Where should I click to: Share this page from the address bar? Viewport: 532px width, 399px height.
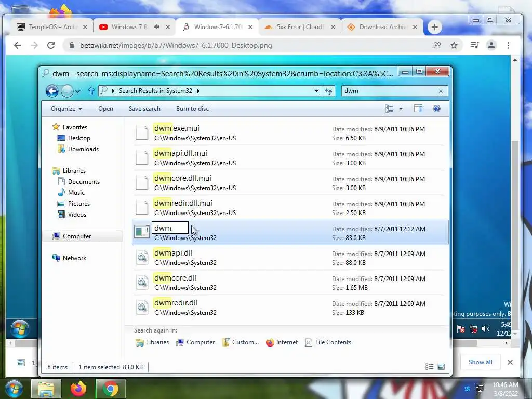[437, 45]
